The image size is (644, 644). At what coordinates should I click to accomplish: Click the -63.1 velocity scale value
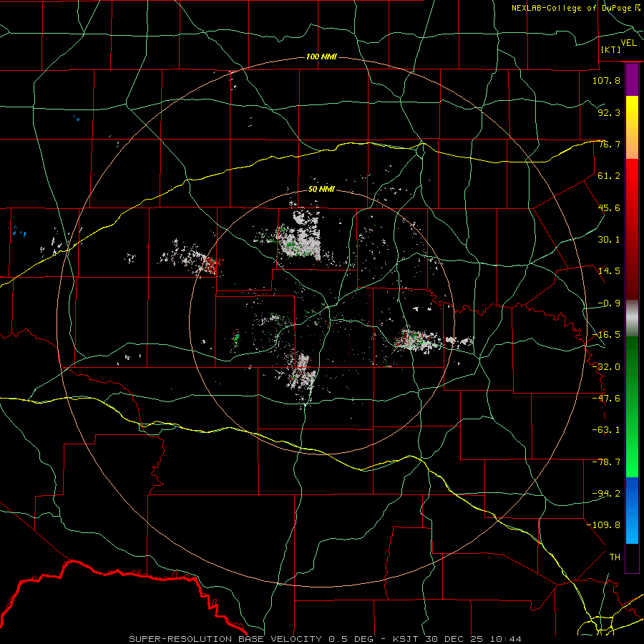pos(606,430)
